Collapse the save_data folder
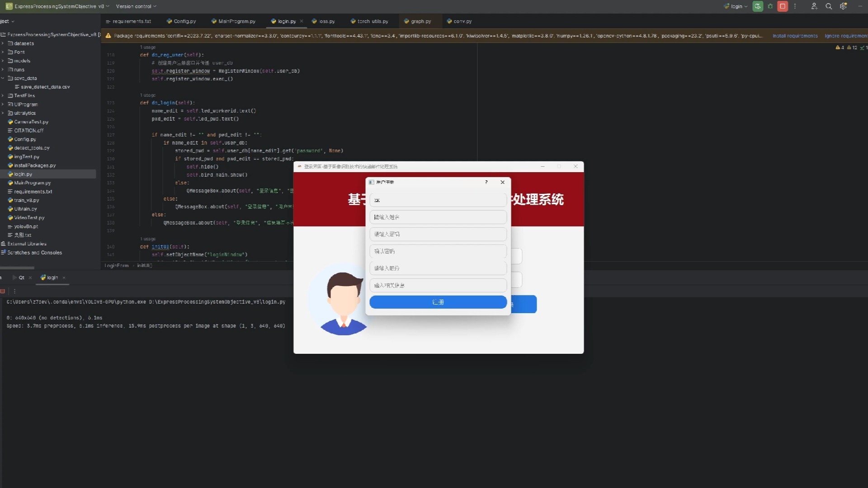Image resolution: width=868 pixels, height=488 pixels. 3,78
